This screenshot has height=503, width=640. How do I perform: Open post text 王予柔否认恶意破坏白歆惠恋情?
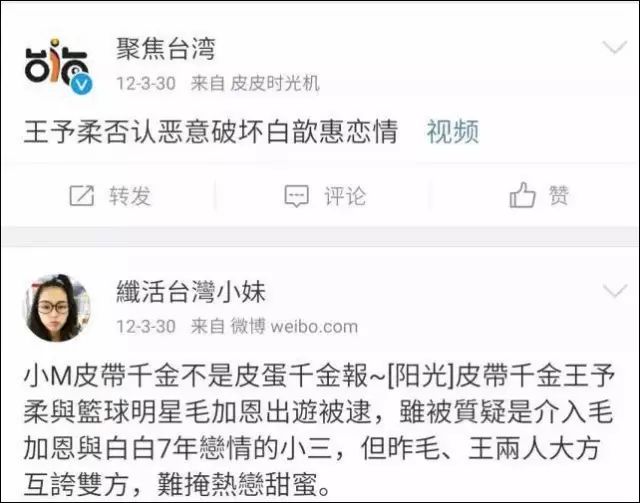[211, 132]
